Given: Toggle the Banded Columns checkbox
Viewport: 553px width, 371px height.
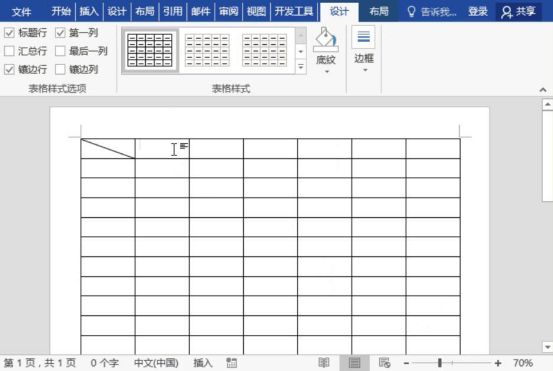Looking at the screenshot, I should [60, 69].
